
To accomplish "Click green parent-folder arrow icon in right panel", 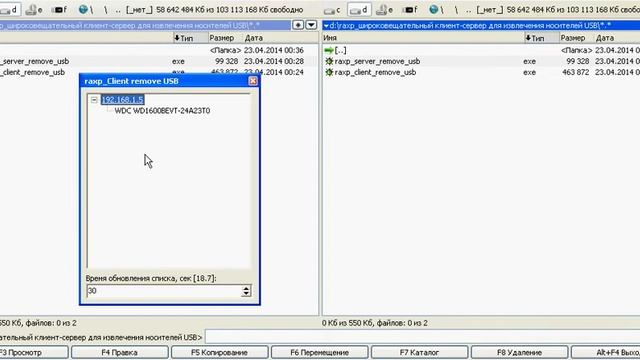I will point(329,50).
